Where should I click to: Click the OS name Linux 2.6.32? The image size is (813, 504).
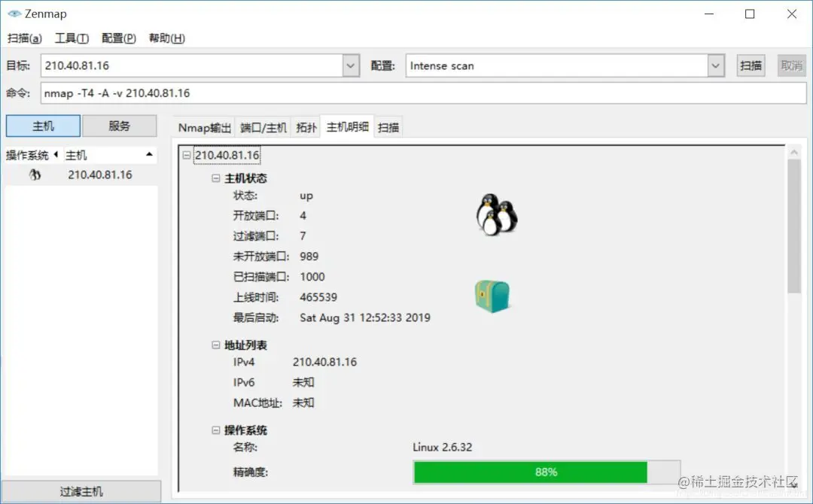click(443, 447)
